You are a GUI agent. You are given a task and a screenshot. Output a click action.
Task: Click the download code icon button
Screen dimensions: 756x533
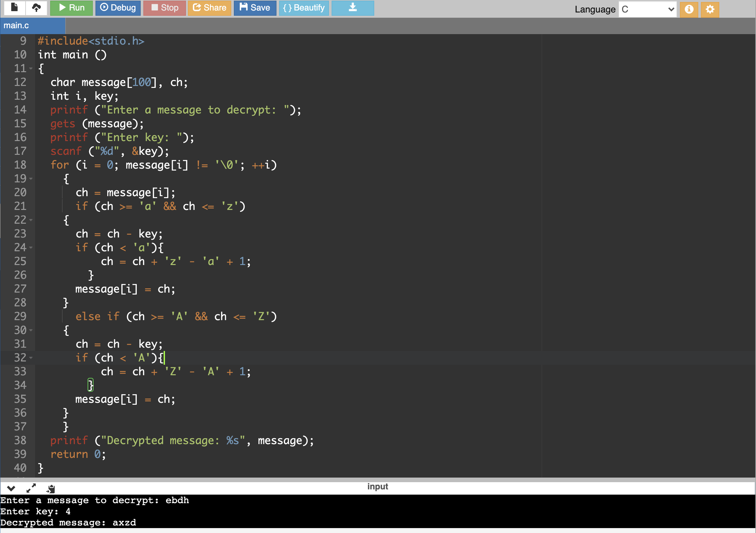coord(352,8)
